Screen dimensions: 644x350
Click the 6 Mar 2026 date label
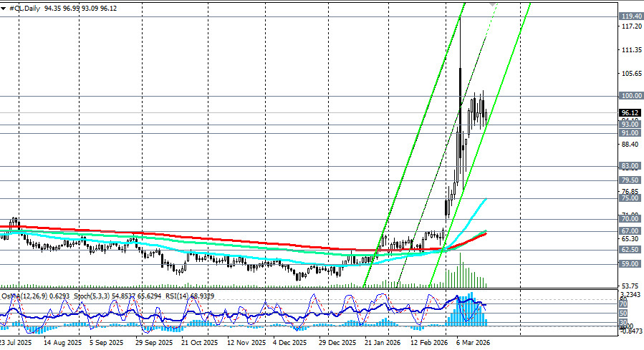click(473, 343)
